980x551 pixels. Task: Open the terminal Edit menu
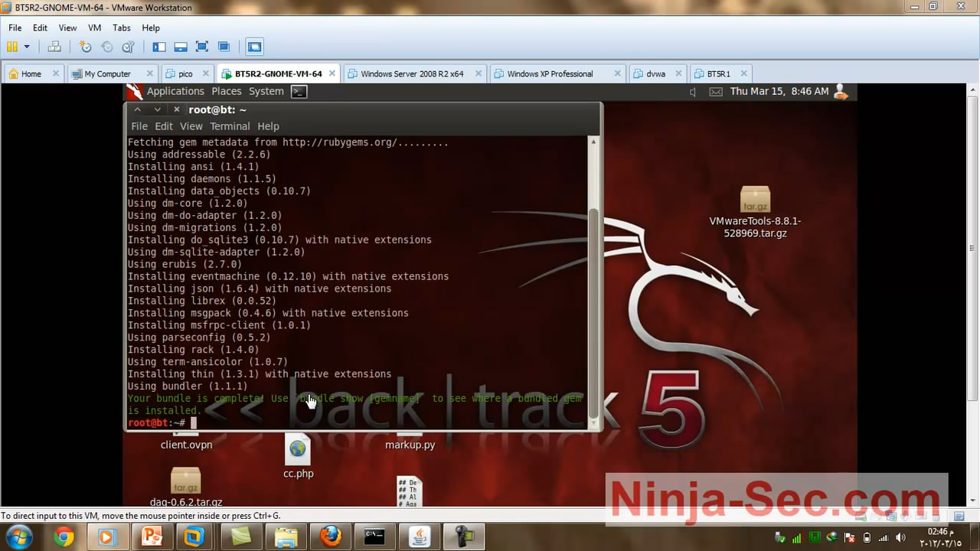164,126
